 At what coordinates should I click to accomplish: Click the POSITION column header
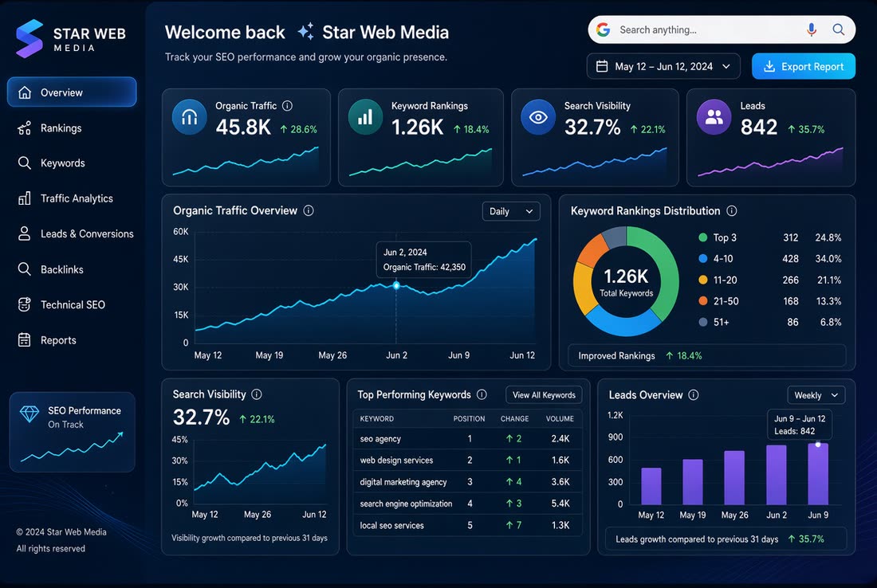(x=469, y=418)
